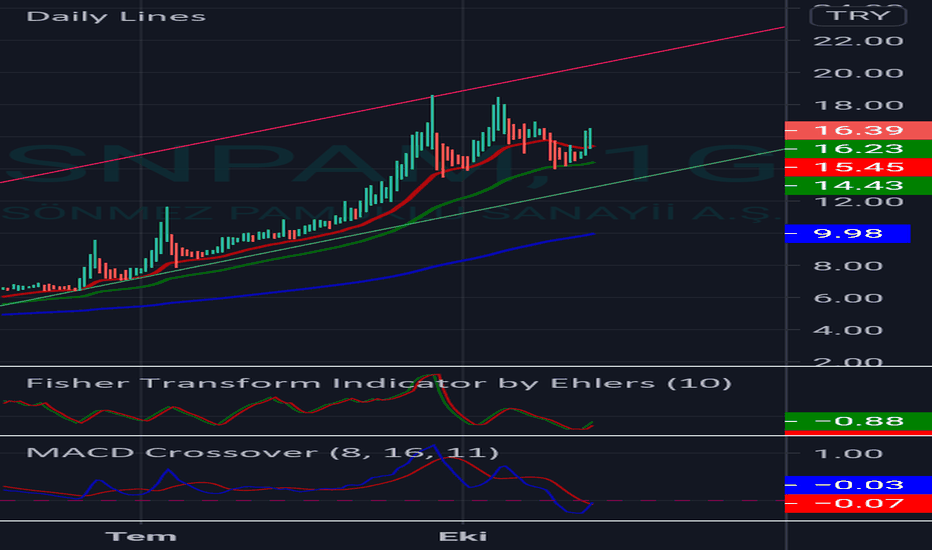Screen dimensions: 932x550
Task: Click the TRY currency button
Action: pyautogui.click(x=858, y=15)
